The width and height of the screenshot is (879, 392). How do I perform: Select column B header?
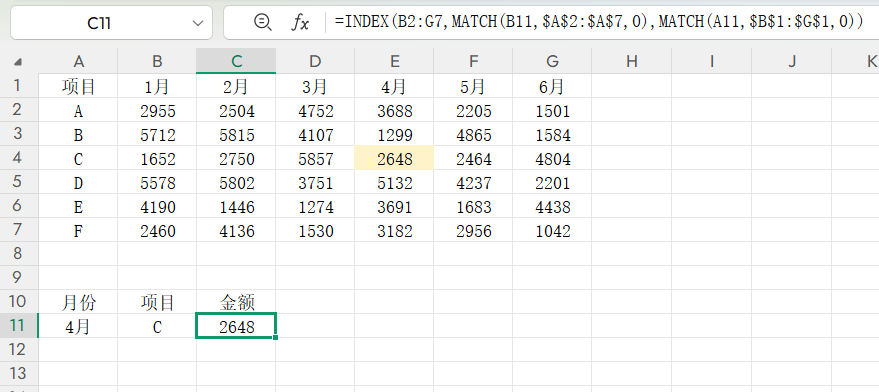pos(157,61)
